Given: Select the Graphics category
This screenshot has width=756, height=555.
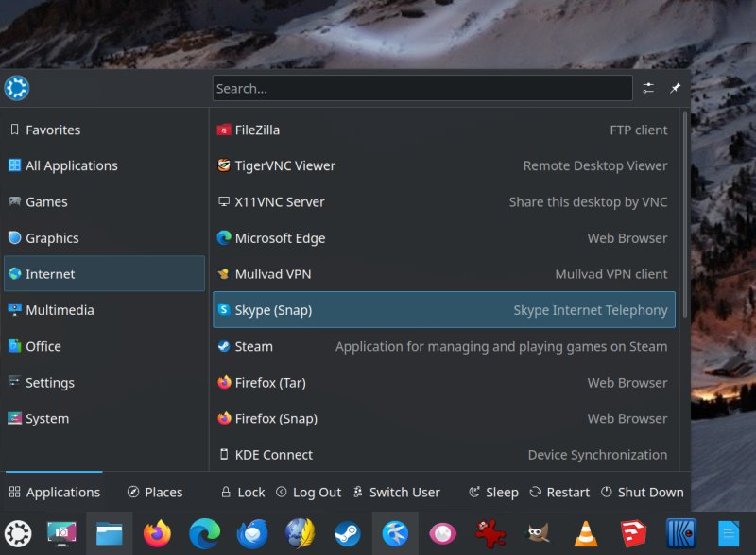Looking at the screenshot, I should pos(52,238).
